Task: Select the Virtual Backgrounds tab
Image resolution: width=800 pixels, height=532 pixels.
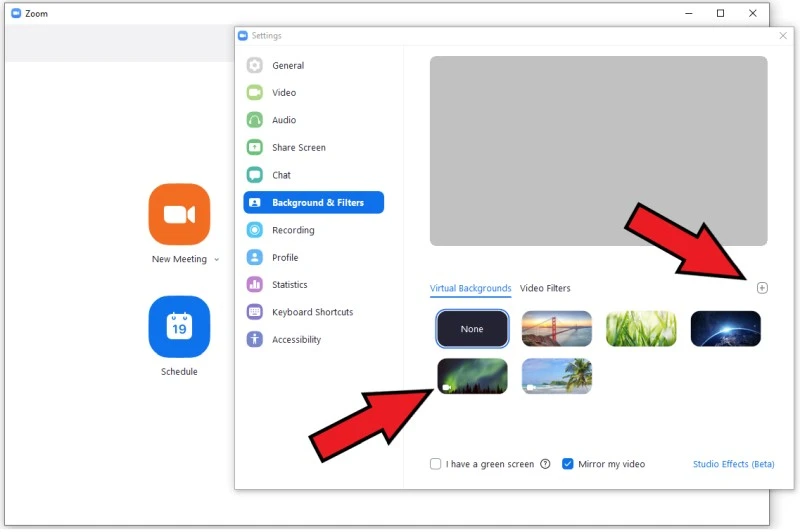Action: (470, 288)
